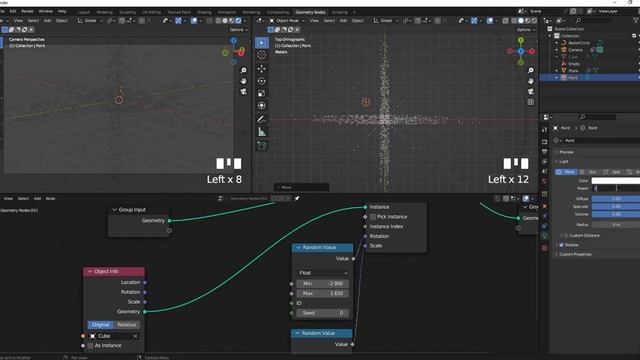This screenshot has width=640, height=360.
Task: Open the Object Data light properties tab
Action: pos(544,236)
